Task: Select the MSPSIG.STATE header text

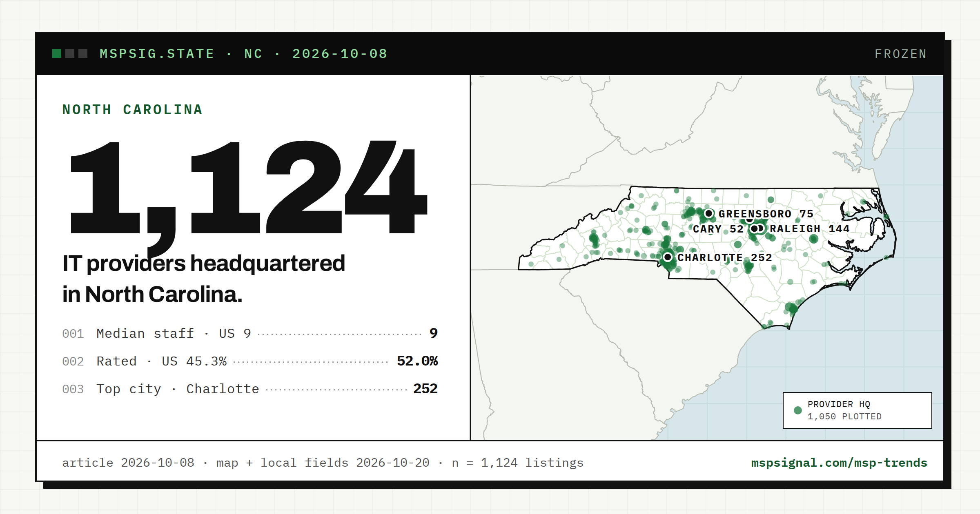Action: click(x=157, y=54)
